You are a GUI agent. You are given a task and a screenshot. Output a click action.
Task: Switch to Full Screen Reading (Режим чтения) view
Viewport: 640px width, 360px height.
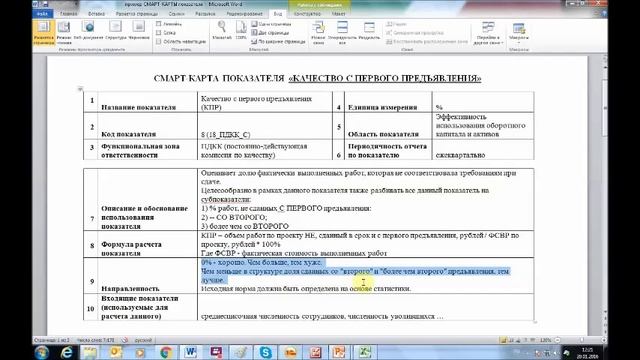64,32
